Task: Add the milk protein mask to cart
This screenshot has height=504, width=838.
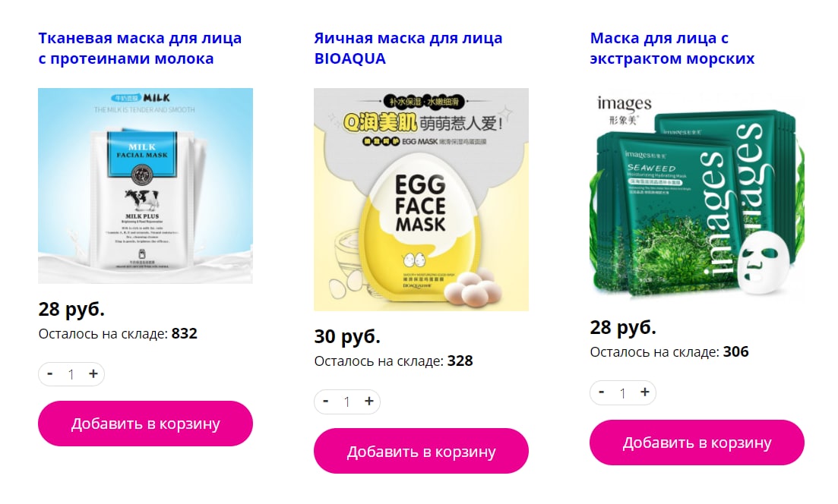Action: click(145, 424)
